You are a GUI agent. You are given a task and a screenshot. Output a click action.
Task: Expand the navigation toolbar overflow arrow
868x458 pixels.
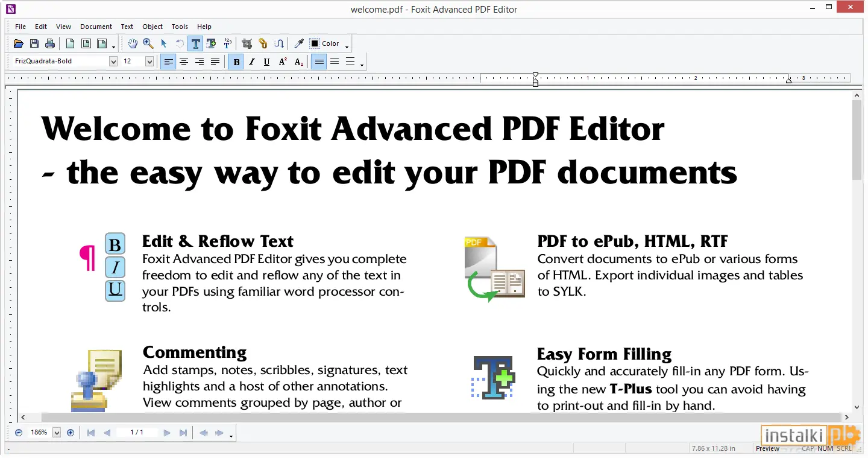(231, 435)
